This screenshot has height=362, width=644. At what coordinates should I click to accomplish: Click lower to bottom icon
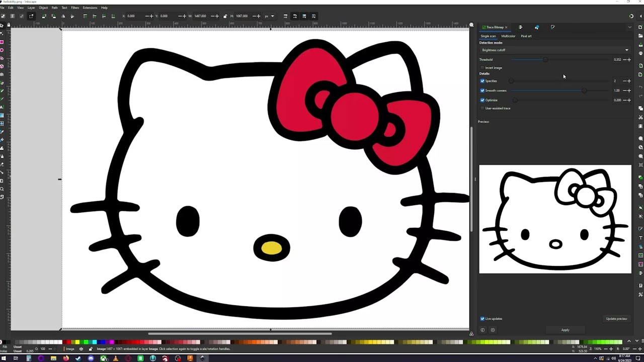(113, 16)
